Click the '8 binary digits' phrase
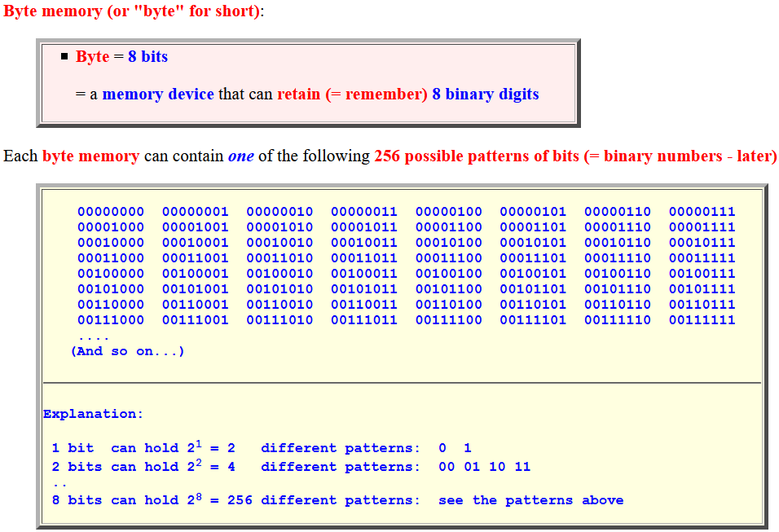This screenshot has height=532, width=779. 486,94
